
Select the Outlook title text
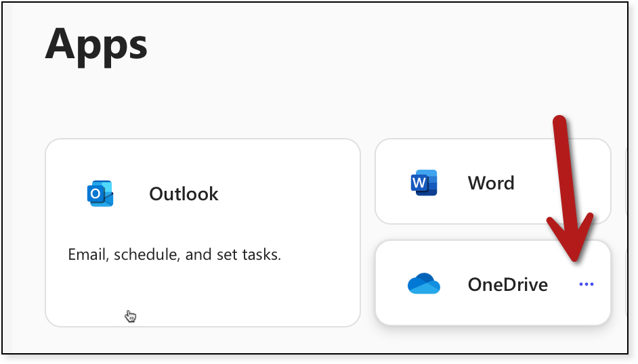point(184,194)
